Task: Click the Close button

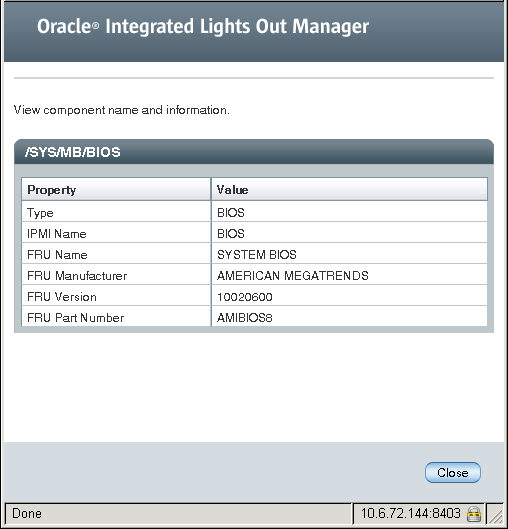Action: tap(453, 472)
